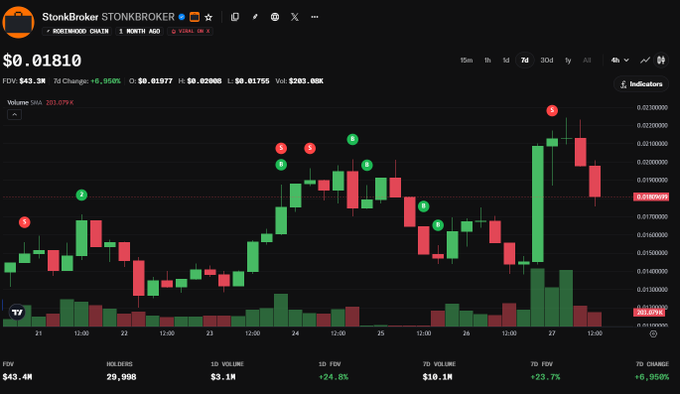Viewport: 680px width, 394px height.
Task: Open chart settings gear below the price axis
Action: tap(653, 334)
